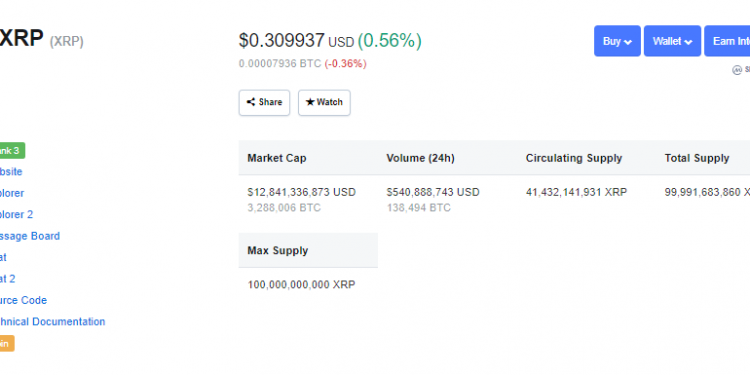Click the green 0.56% change

[389, 41]
